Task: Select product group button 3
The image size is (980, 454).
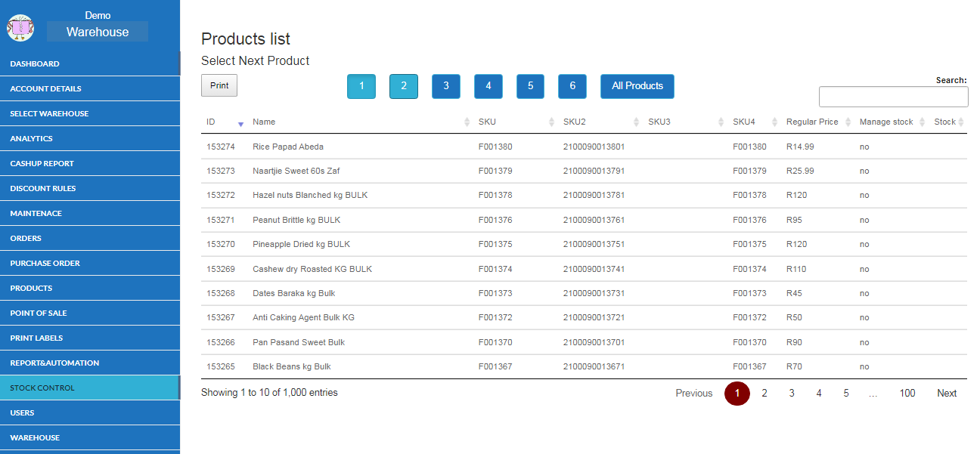Action: point(445,86)
